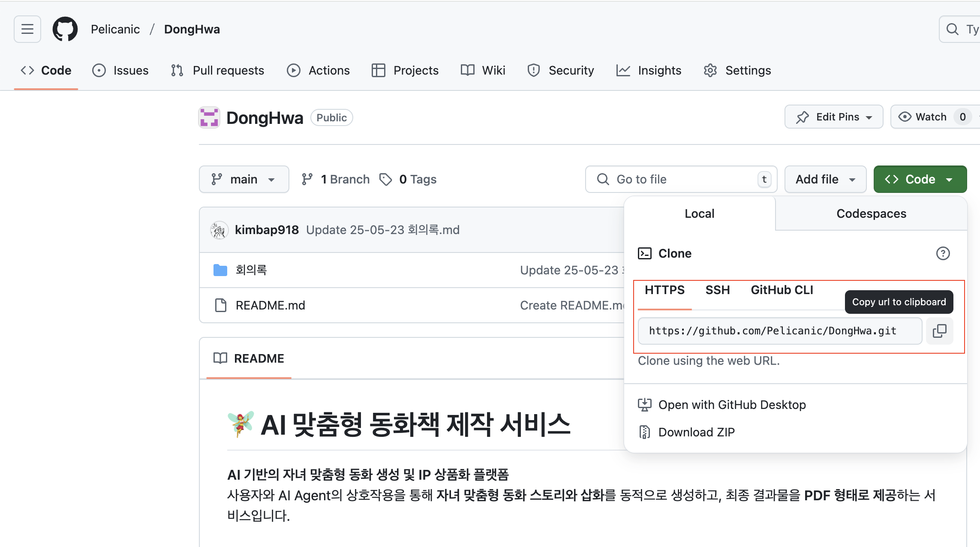The height and width of the screenshot is (547, 980).
Task: Open the 'Create README.md' commit message link
Action: coord(572,305)
